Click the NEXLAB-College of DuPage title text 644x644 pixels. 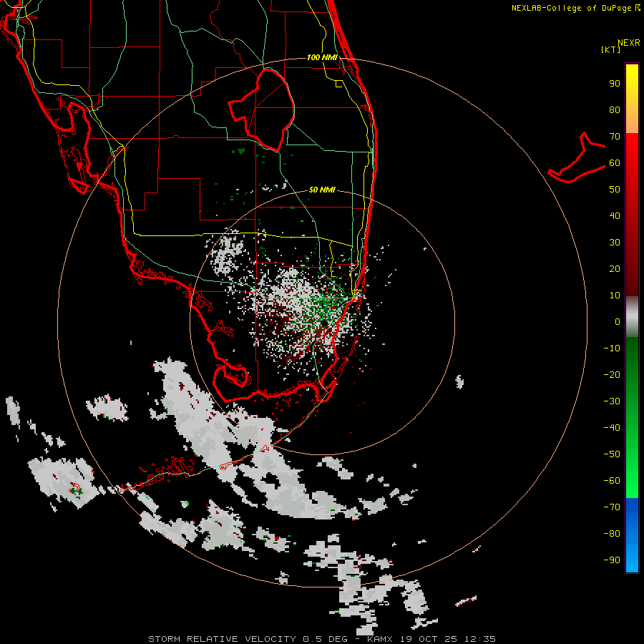click(x=575, y=8)
